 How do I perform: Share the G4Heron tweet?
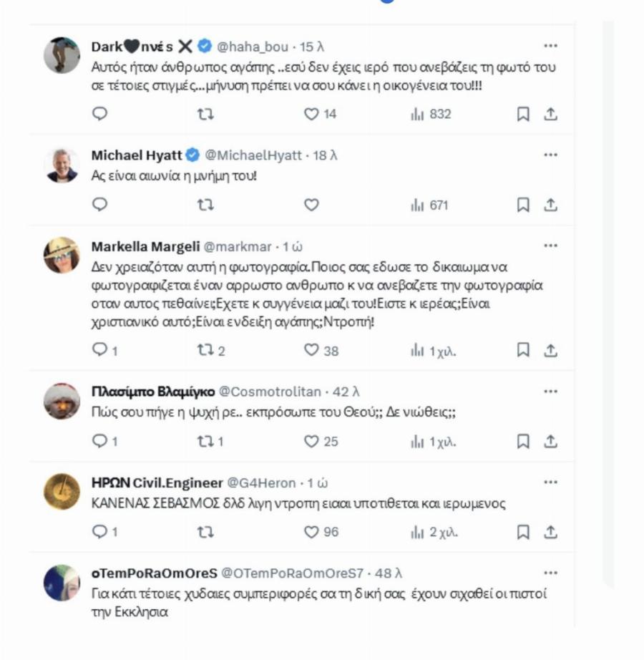[x=550, y=532]
